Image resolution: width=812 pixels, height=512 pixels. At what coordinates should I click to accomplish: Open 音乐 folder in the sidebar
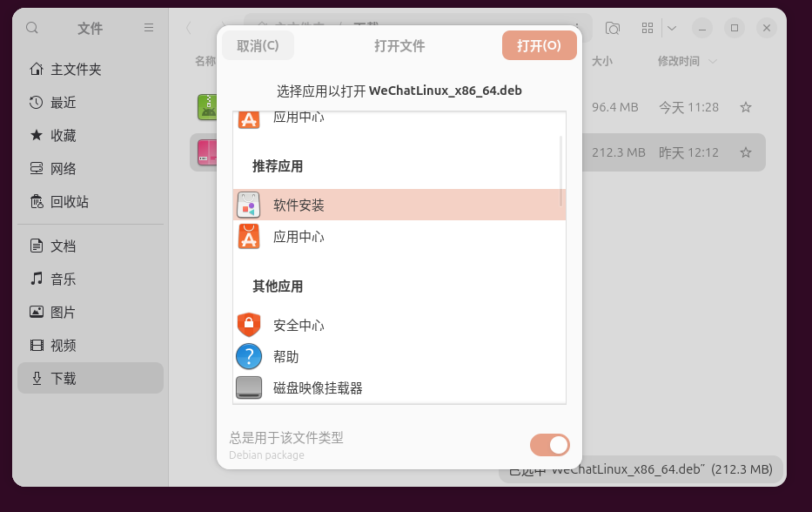click(x=91, y=279)
